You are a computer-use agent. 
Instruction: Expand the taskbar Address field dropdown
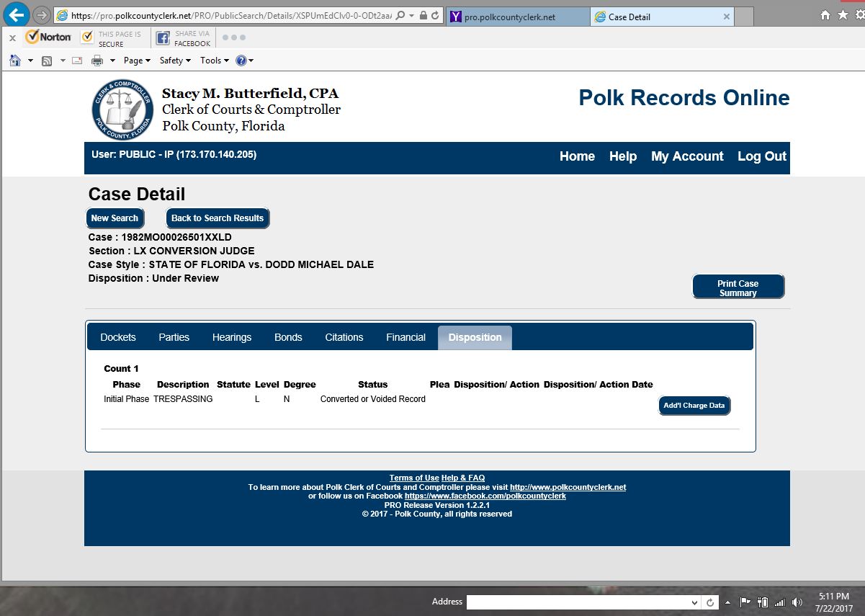click(694, 602)
